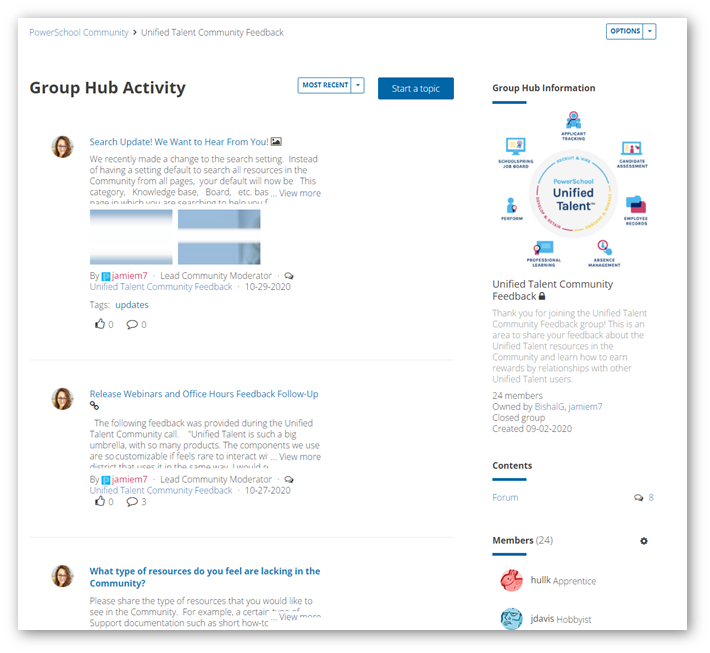This screenshot has width=710, height=653.
Task: Open the OPTIONS dropdown arrow
Action: point(650,31)
